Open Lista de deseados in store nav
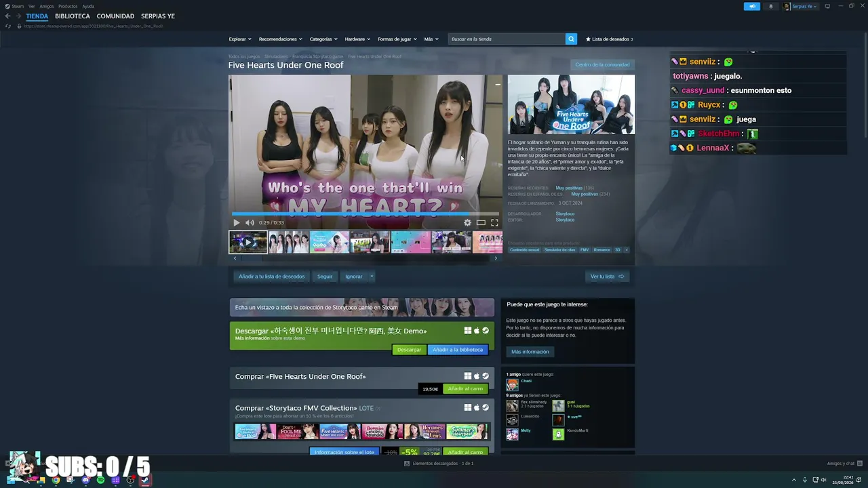The width and height of the screenshot is (868, 488). [609, 39]
